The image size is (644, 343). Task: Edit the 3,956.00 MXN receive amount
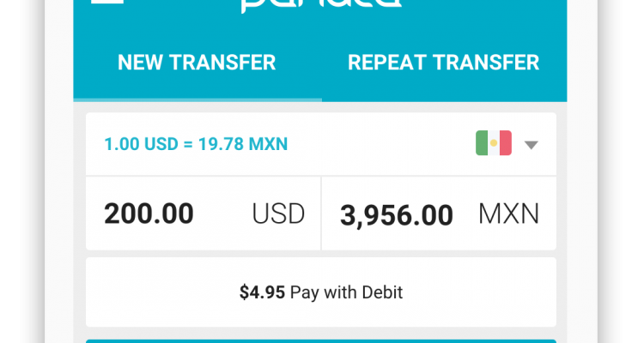(x=439, y=214)
